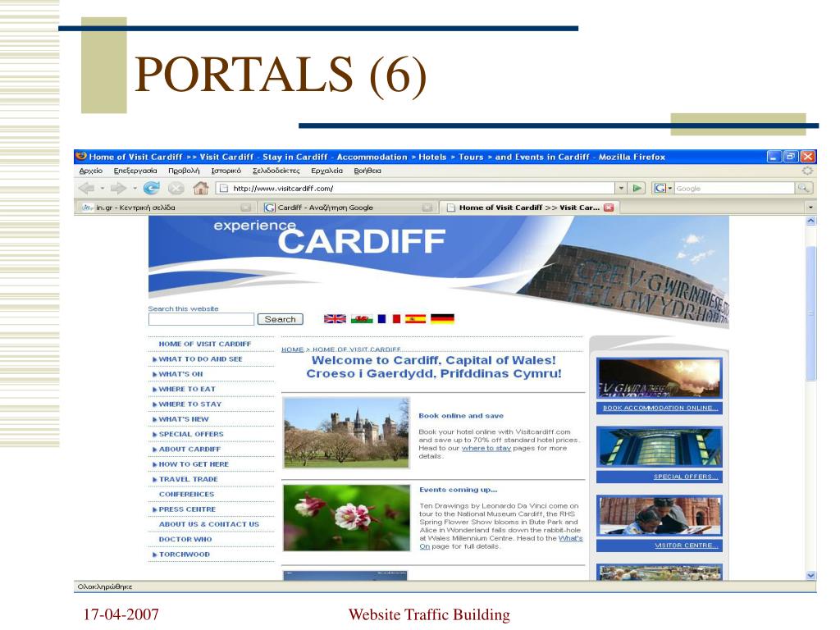The image size is (840, 630).
Task: Select the French flag language icon
Action: pos(388,319)
